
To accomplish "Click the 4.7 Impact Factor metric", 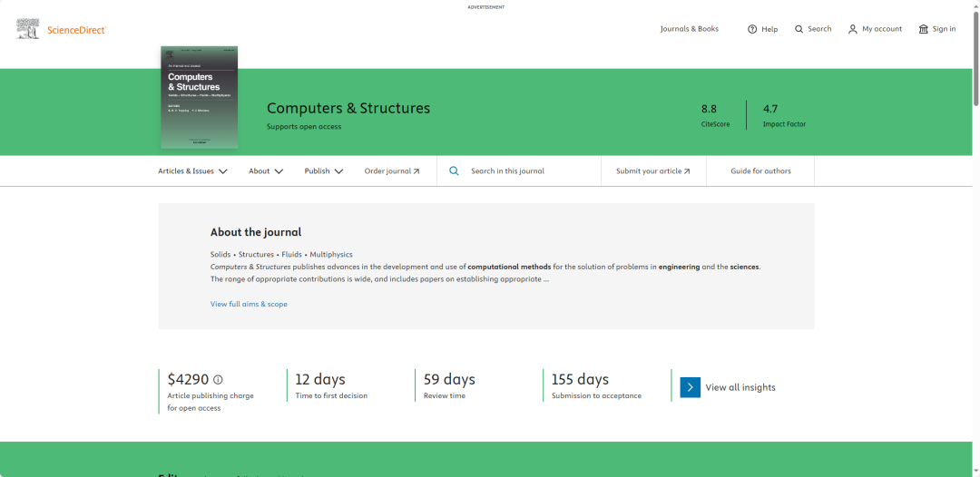I will click(784, 115).
